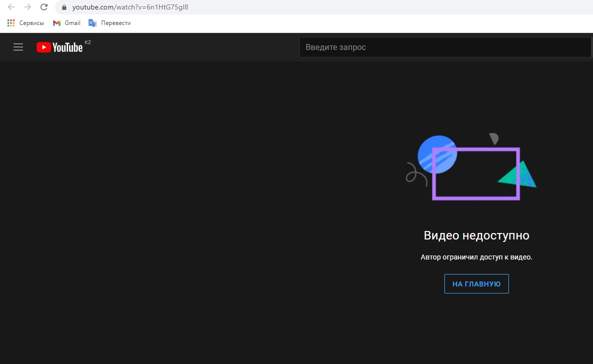Image resolution: width=593 pixels, height=364 pixels.
Task: Click the KZ country code label
Action: [x=88, y=42]
